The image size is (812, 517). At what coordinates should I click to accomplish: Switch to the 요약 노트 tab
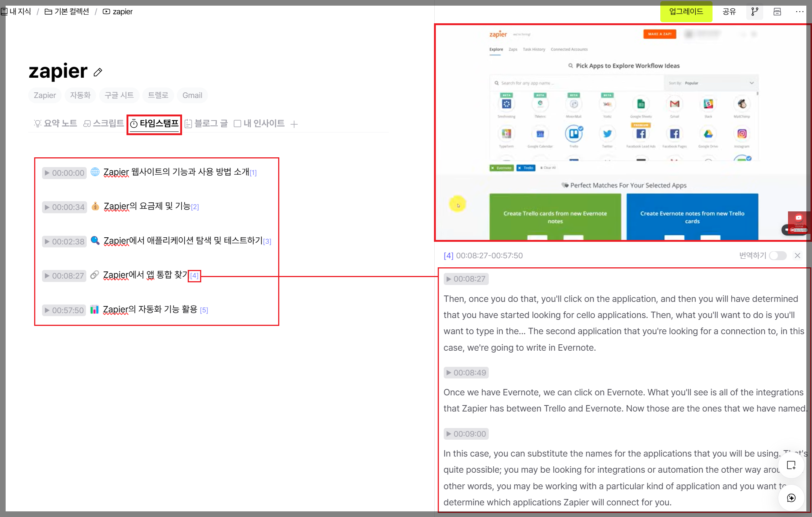point(56,123)
